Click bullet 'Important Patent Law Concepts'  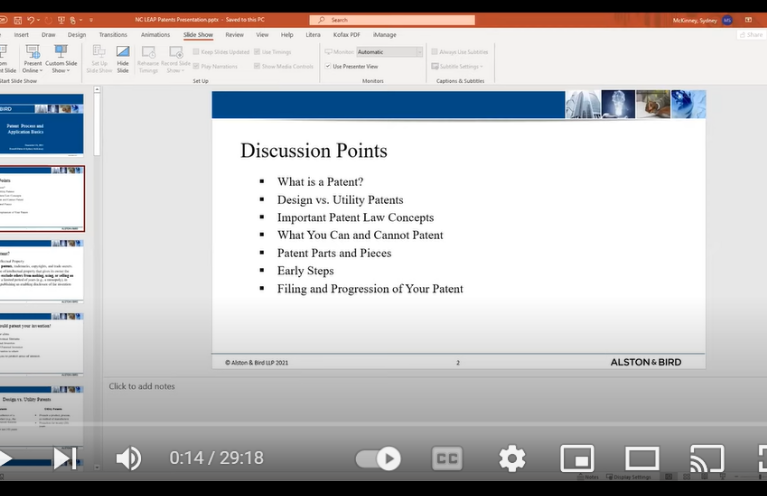pyautogui.click(x=355, y=217)
